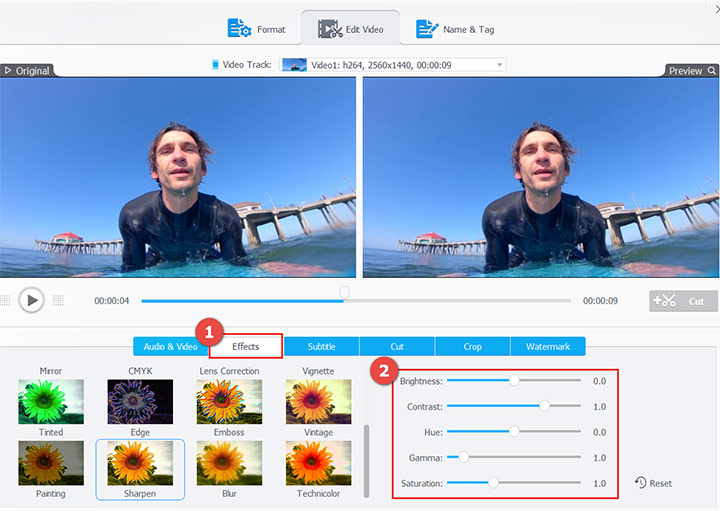
Task: Apply the Blur effect thumbnail
Action: click(x=229, y=463)
